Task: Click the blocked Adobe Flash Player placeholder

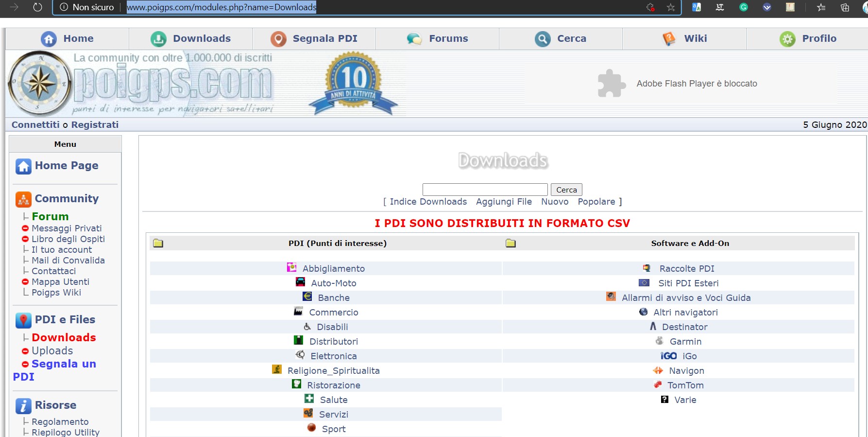Action: click(x=680, y=84)
